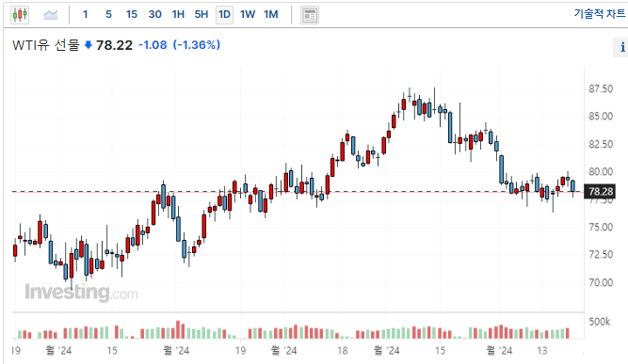Screen dimensions: 628x364
Task: Choose the 15 minute interval
Action: pyautogui.click(x=132, y=15)
